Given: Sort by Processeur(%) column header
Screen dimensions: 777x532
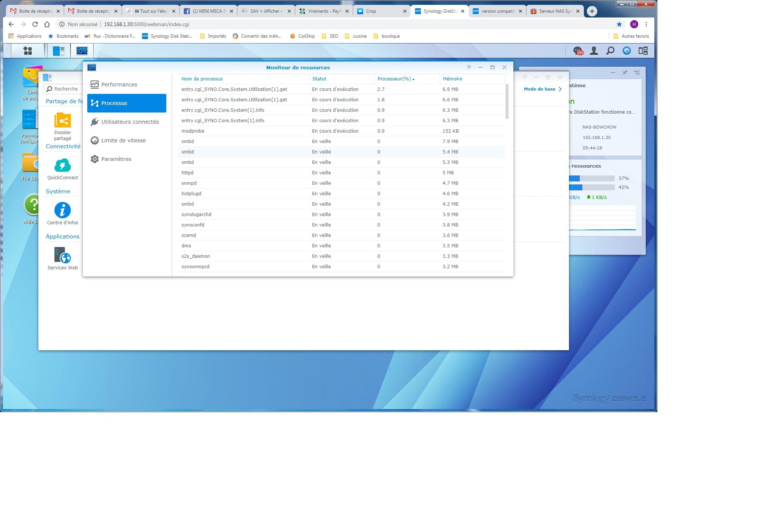Looking at the screenshot, I should tap(394, 79).
